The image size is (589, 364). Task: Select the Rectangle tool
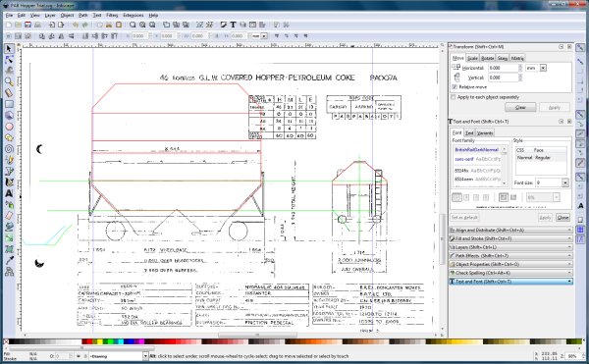tap(9, 104)
